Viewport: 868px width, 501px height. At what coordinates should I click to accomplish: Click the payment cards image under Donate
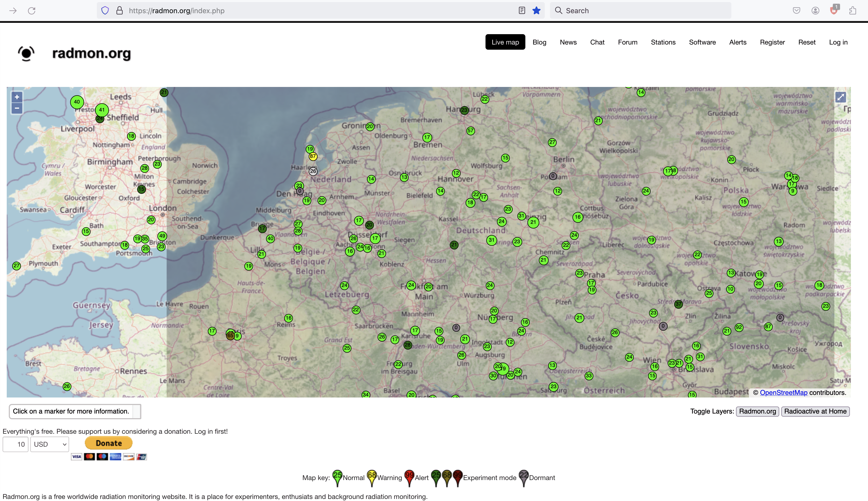[x=109, y=456]
